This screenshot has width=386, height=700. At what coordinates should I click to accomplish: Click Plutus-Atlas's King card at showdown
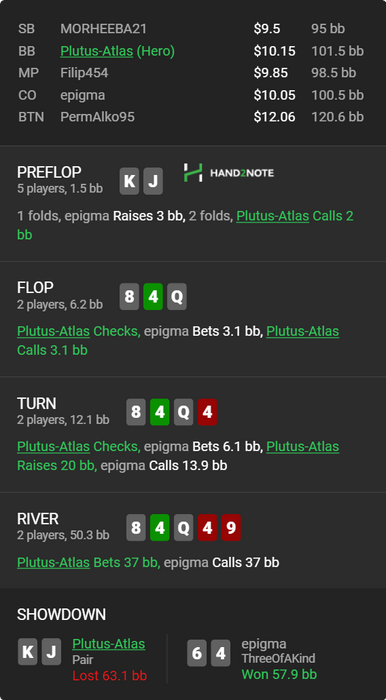click(28, 652)
